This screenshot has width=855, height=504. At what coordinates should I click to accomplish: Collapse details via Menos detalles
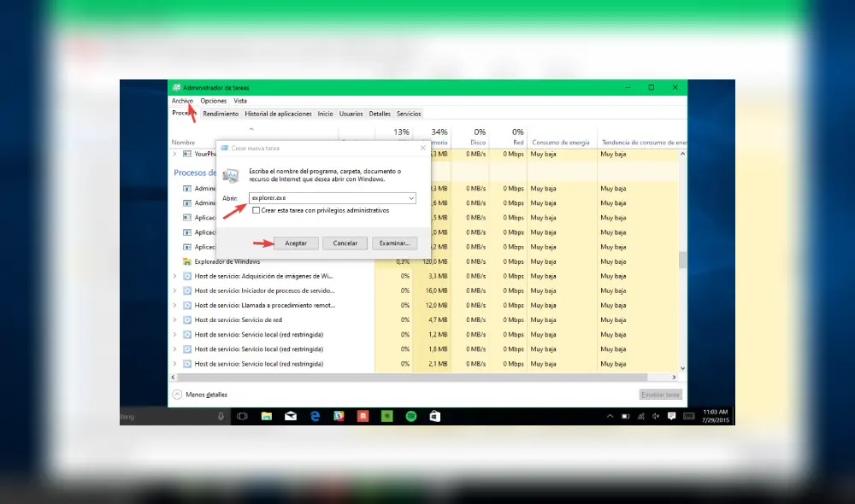(208, 394)
